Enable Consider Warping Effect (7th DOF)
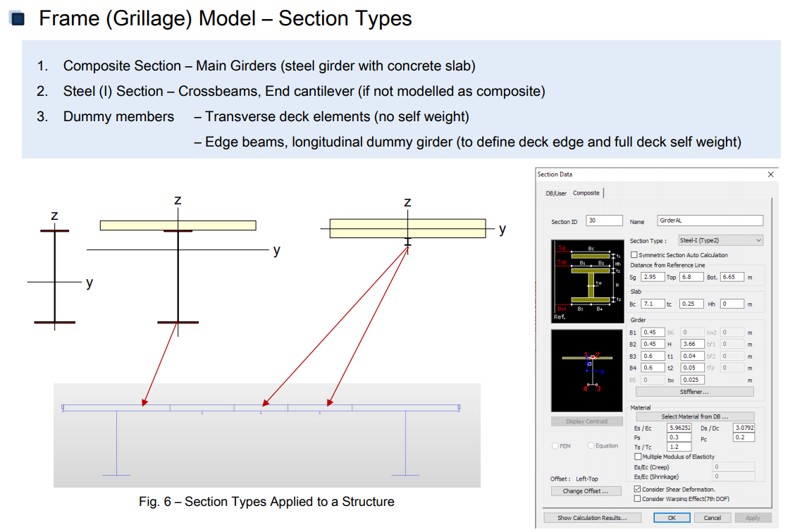This screenshot has height=532, width=802. [x=638, y=499]
